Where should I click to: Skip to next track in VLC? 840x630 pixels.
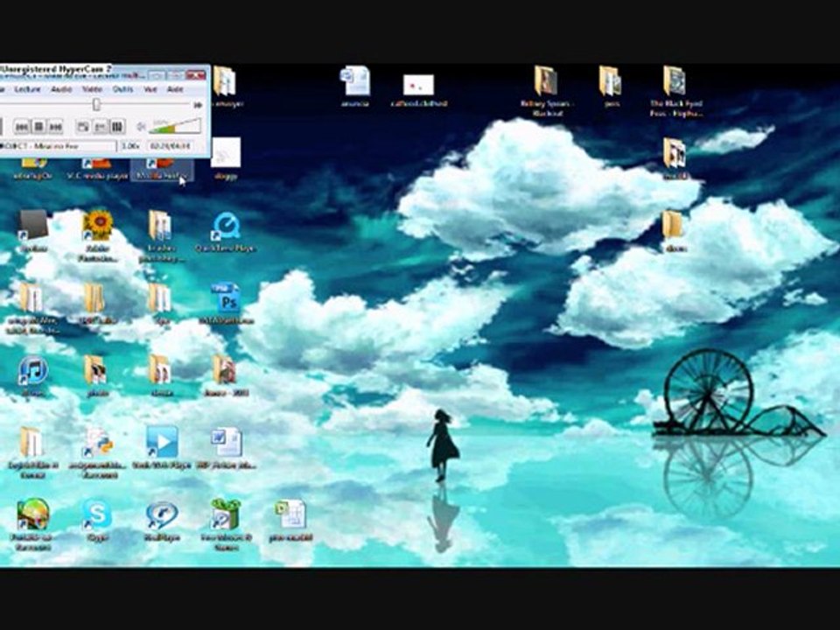tap(55, 128)
